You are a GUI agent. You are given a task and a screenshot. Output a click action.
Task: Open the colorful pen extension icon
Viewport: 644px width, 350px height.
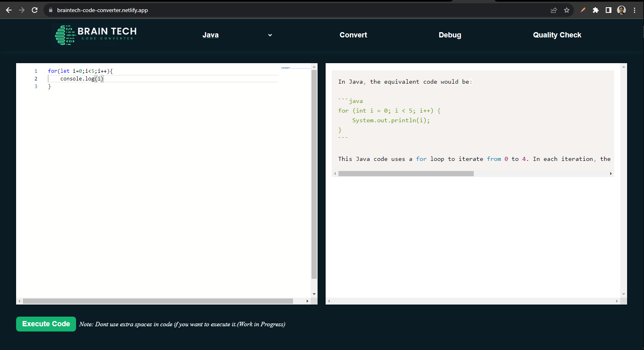582,10
